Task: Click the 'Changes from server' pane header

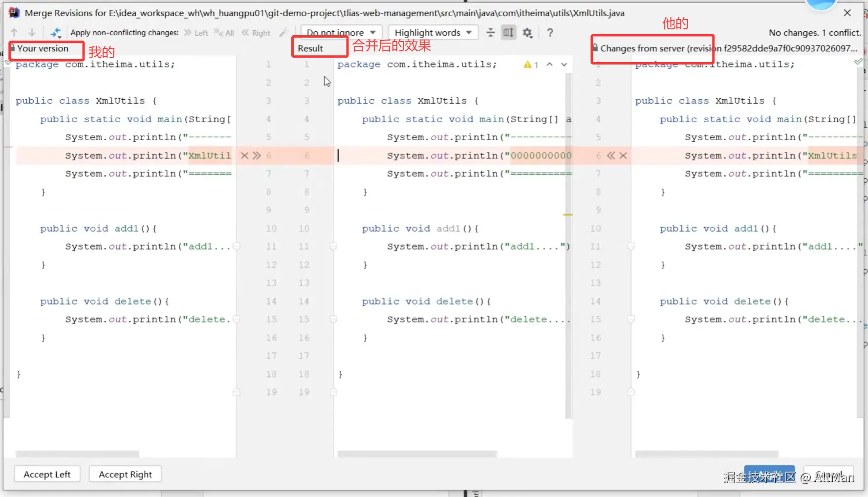Action: [x=729, y=48]
